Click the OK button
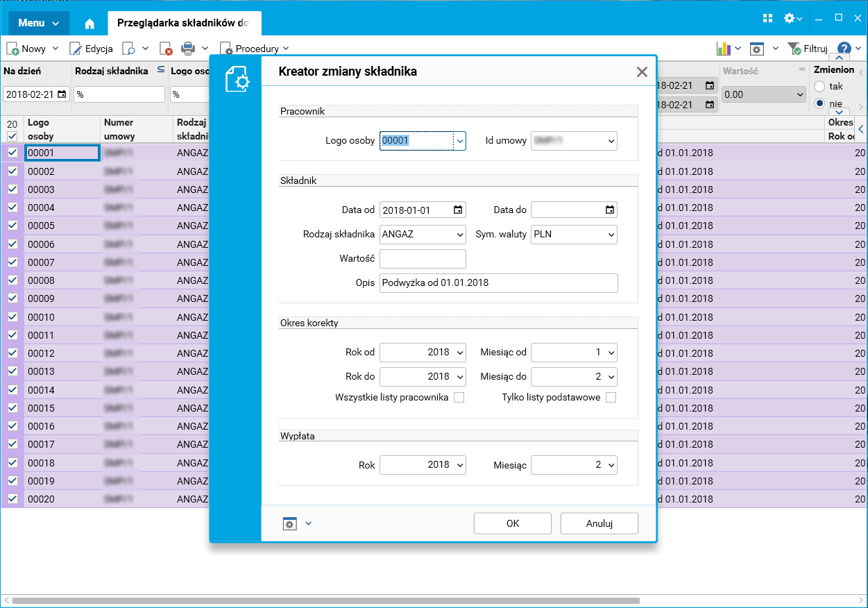Screen dimensions: 868x608 [513, 523]
